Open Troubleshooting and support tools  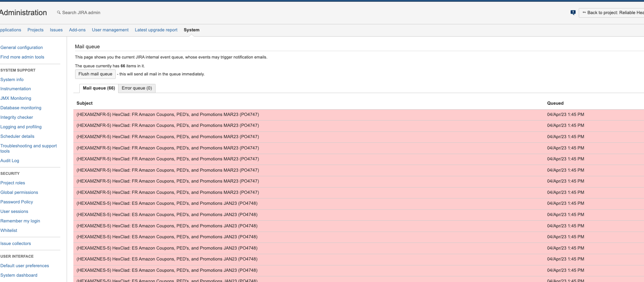[29, 148]
